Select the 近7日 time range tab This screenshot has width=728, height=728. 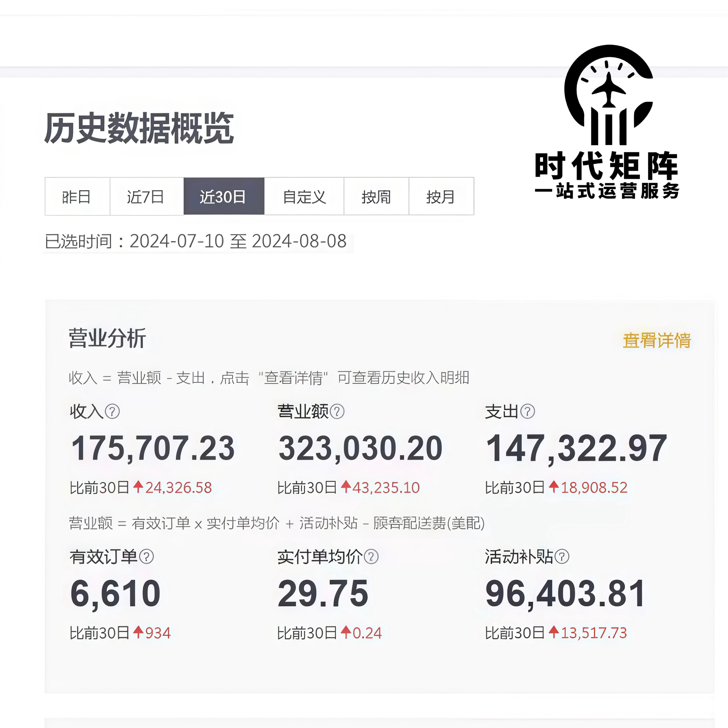point(146,197)
